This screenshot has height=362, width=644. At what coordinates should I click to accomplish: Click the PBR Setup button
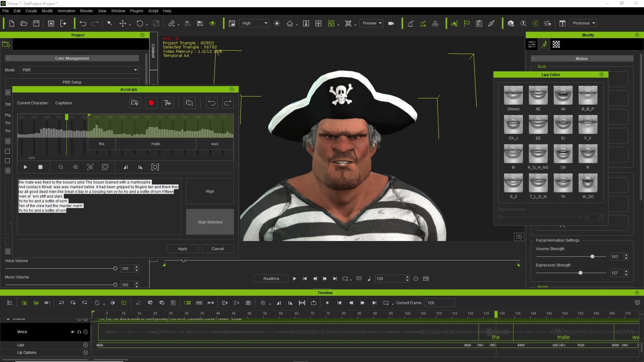pos(72,82)
